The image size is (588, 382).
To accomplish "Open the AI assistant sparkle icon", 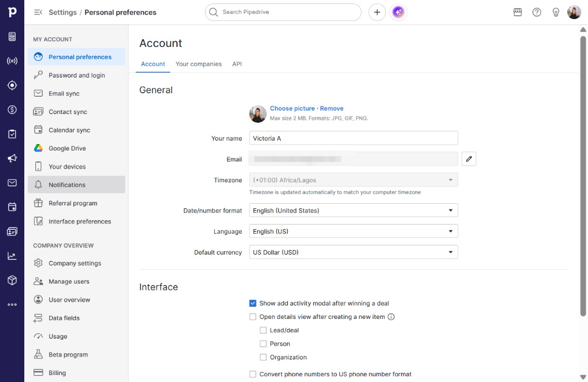I will 398,12.
